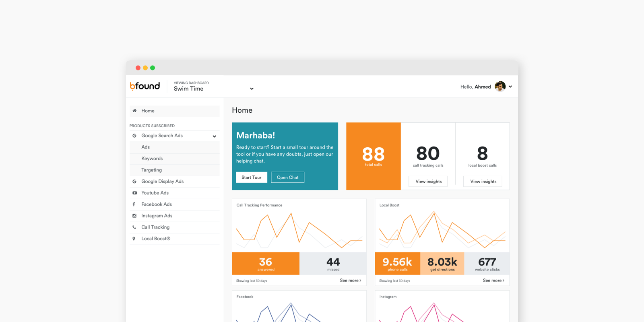This screenshot has height=322, width=644.
Task: Click the Facebook card title
Action: point(245,297)
